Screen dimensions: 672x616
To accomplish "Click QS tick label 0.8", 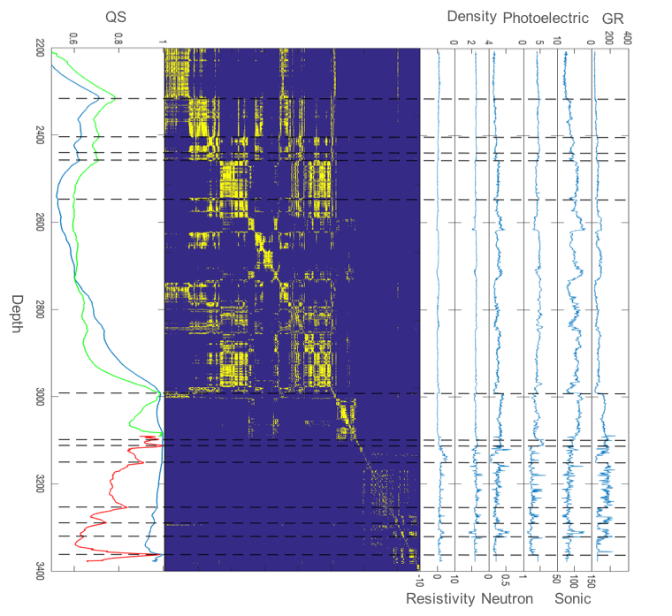I will click(x=118, y=39).
